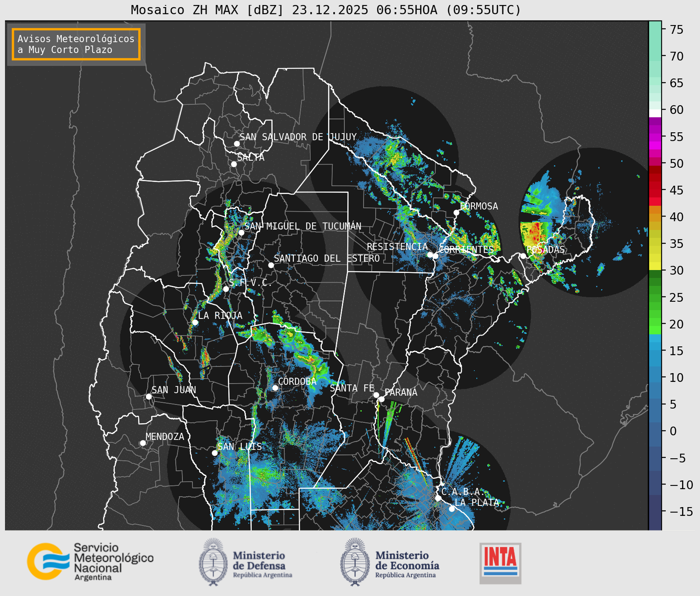Select the FORMOSA city label
700x596 pixels.
tap(479, 206)
